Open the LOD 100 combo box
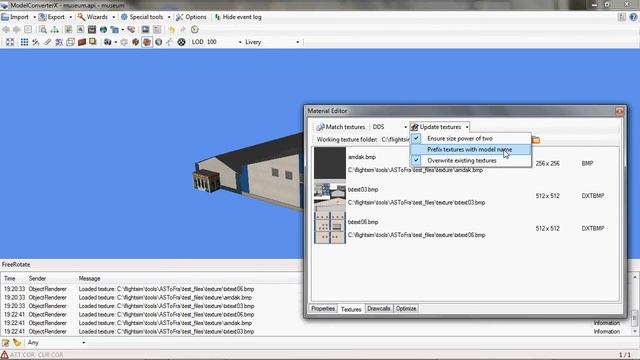 tap(224, 42)
